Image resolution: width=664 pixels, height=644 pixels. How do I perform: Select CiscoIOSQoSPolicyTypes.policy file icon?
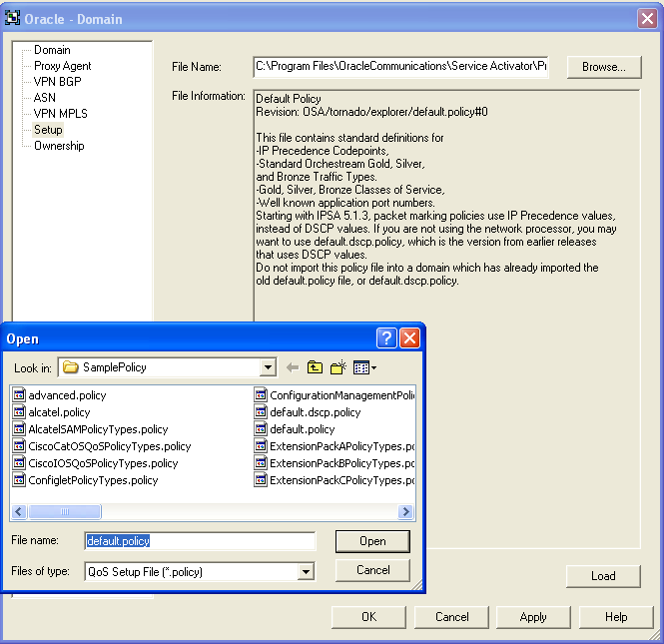[x=19, y=462]
